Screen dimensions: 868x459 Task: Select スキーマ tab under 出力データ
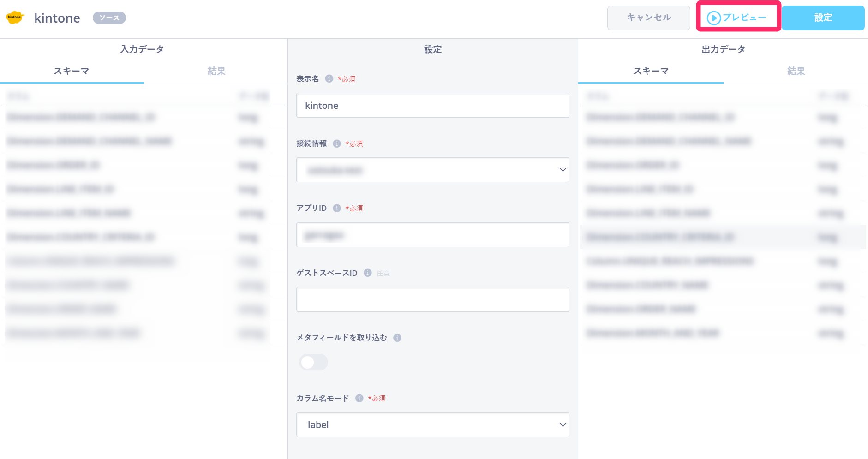click(x=651, y=71)
